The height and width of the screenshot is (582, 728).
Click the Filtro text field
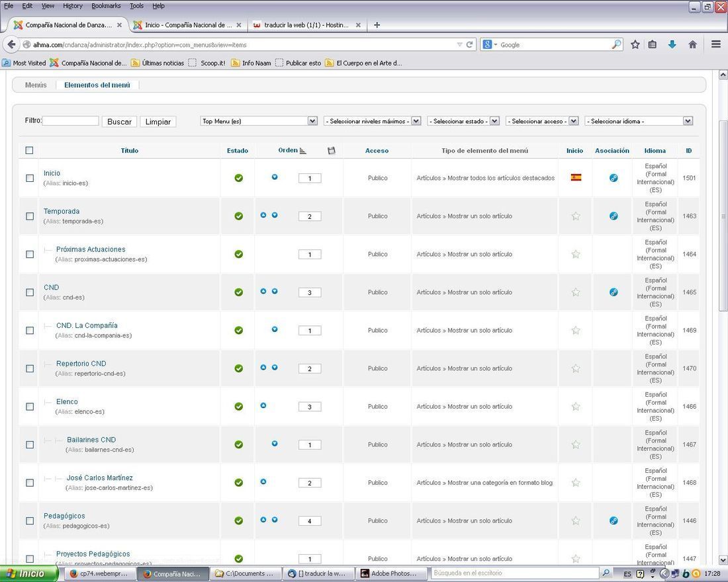(71, 121)
